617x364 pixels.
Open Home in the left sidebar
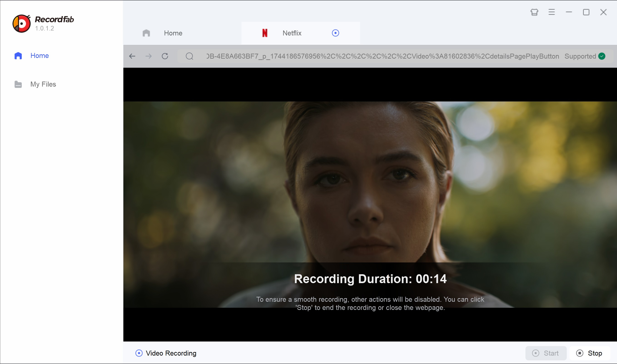pyautogui.click(x=39, y=56)
